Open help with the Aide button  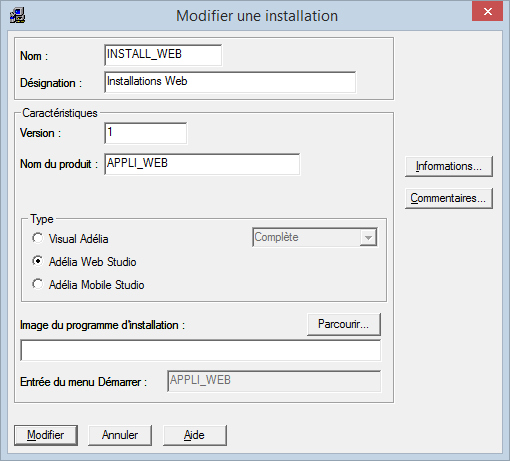click(x=195, y=435)
